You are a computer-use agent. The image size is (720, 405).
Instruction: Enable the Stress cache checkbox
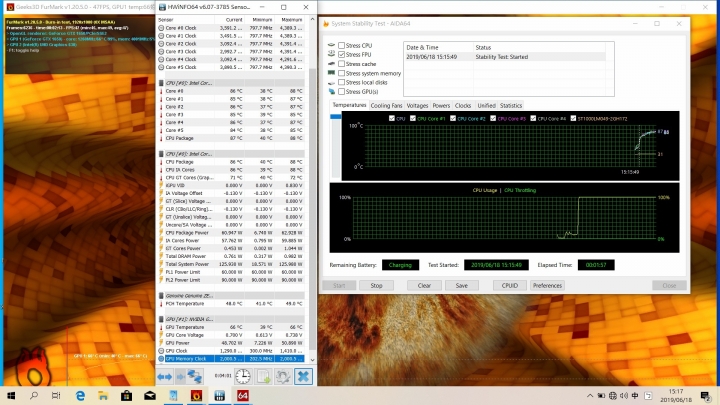click(x=341, y=64)
